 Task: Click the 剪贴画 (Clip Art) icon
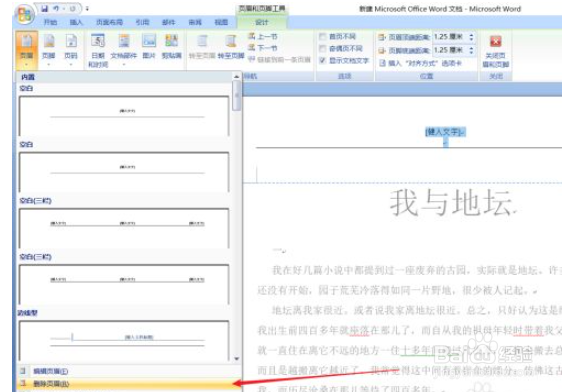coord(171,47)
